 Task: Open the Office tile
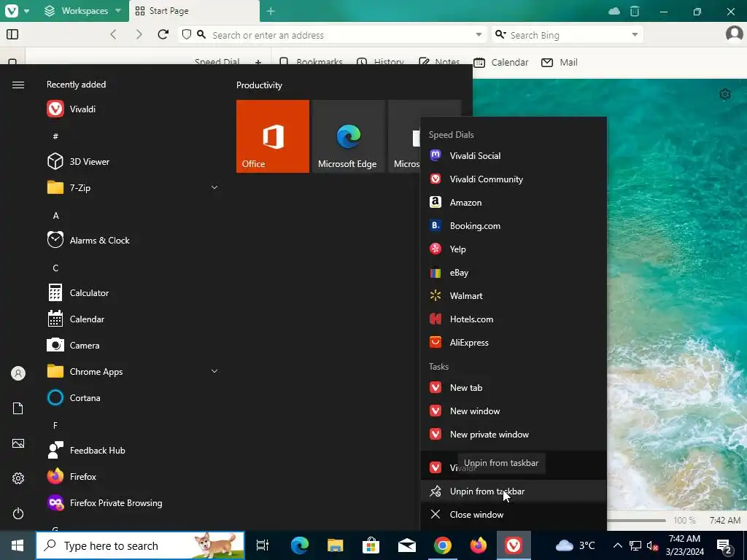click(273, 136)
